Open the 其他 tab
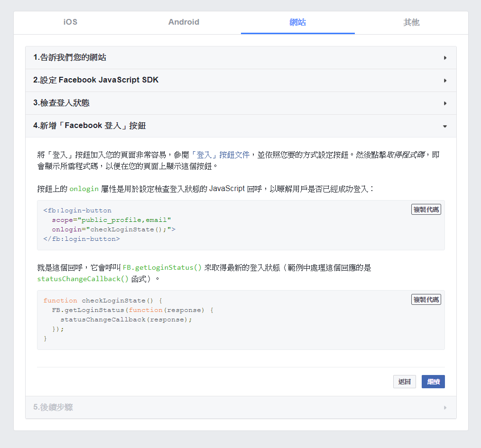 pos(411,22)
